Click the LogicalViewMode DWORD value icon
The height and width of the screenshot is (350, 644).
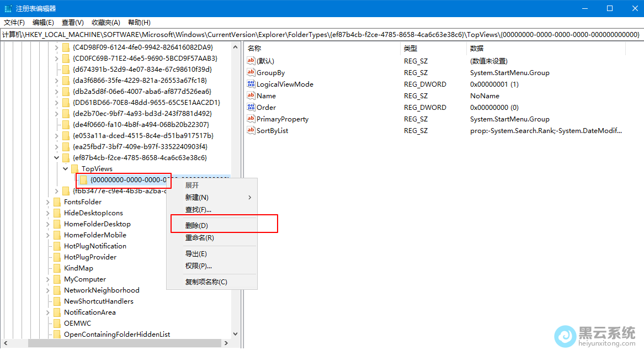click(x=252, y=84)
